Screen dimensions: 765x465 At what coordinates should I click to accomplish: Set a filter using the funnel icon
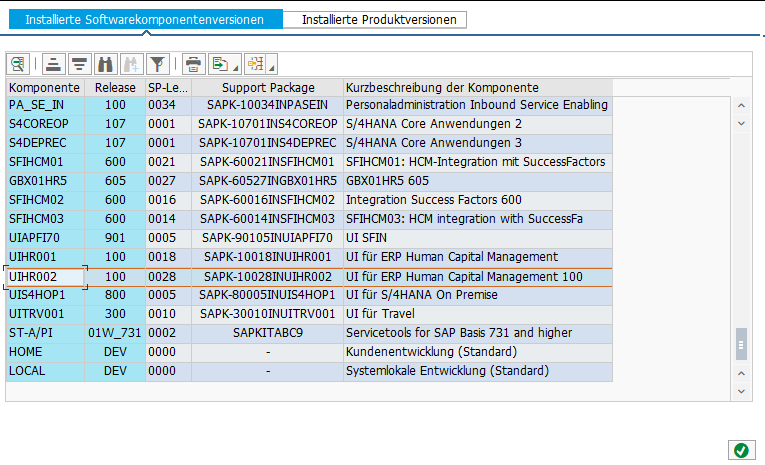158,64
